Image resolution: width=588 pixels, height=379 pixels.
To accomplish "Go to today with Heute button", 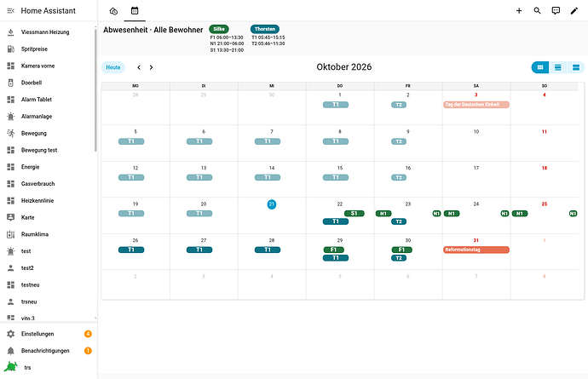I will [x=113, y=67].
